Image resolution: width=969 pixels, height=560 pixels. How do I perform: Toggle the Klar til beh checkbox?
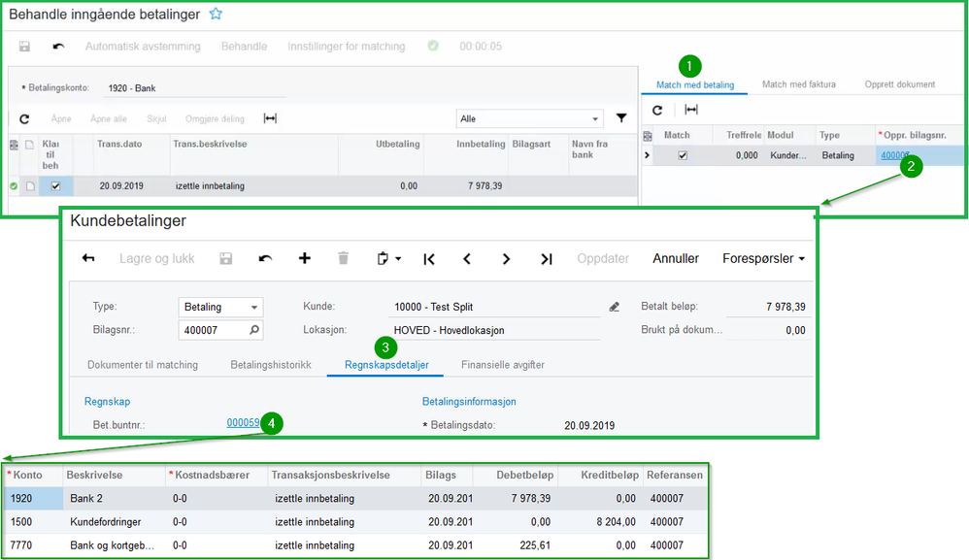[x=55, y=186]
